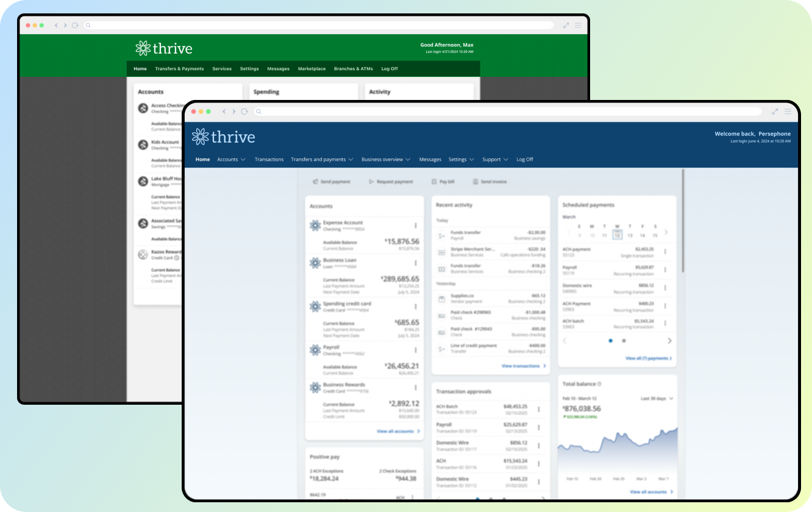
Task: Click the reload icon in front browser window
Action: [x=244, y=112]
